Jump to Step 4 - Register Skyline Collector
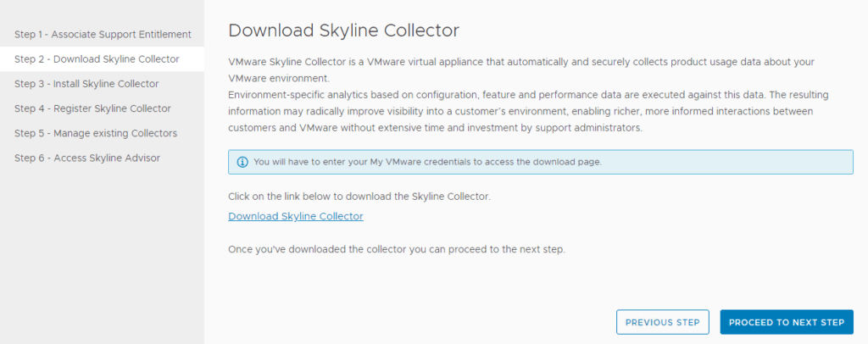The image size is (868, 344). 92,108
